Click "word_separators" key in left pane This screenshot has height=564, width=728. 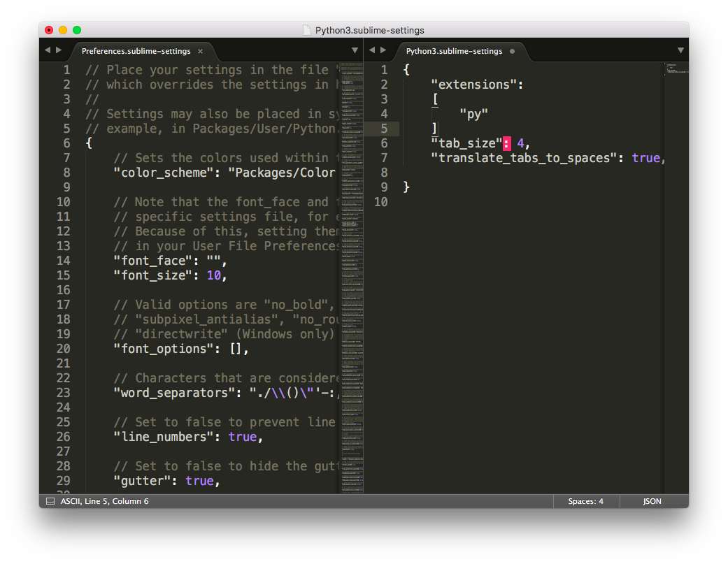174,393
